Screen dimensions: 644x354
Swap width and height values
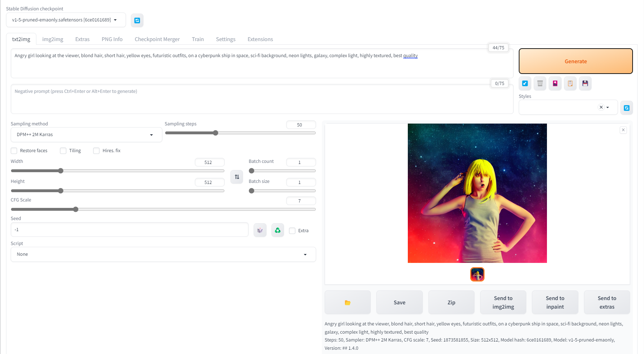pos(237,177)
